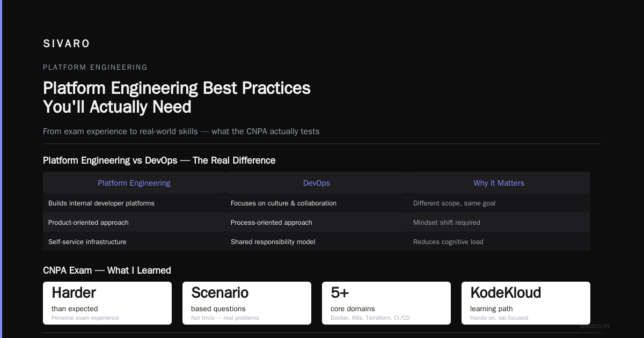Click the Different scope, same goal cell
The height and width of the screenshot is (338, 644).
point(499,203)
